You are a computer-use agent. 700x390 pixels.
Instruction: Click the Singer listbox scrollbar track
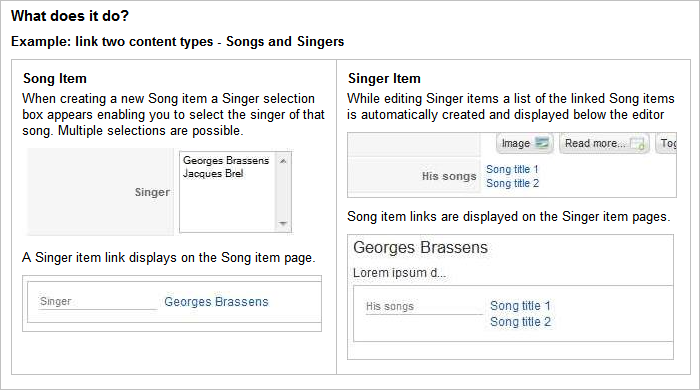(283, 192)
